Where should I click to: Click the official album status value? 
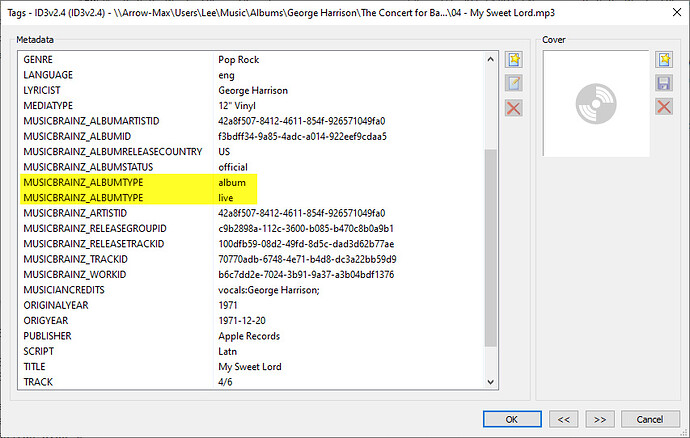pos(233,167)
